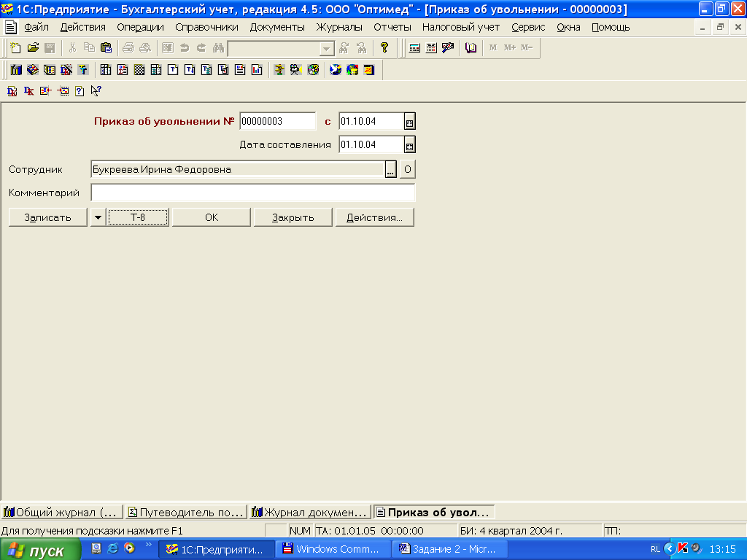Open the calendar tool icon
The height and width of the screenshot is (560, 747).
tap(431, 47)
